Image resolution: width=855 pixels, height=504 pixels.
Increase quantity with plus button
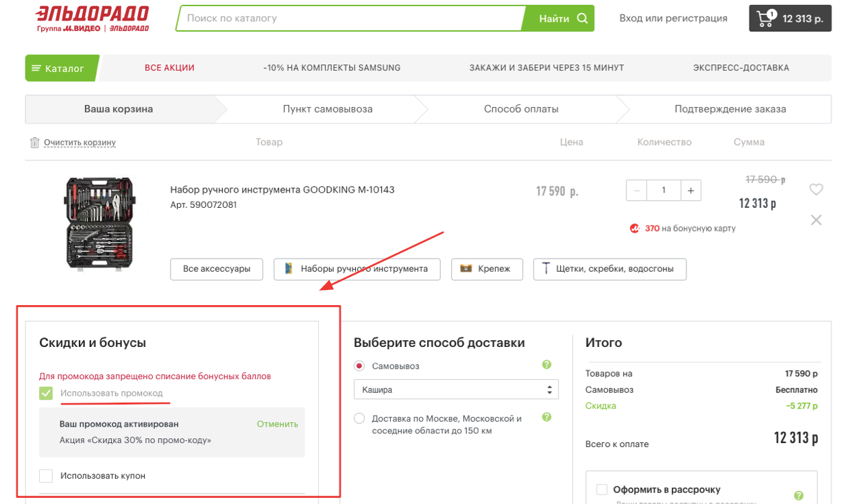coord(690,191)
